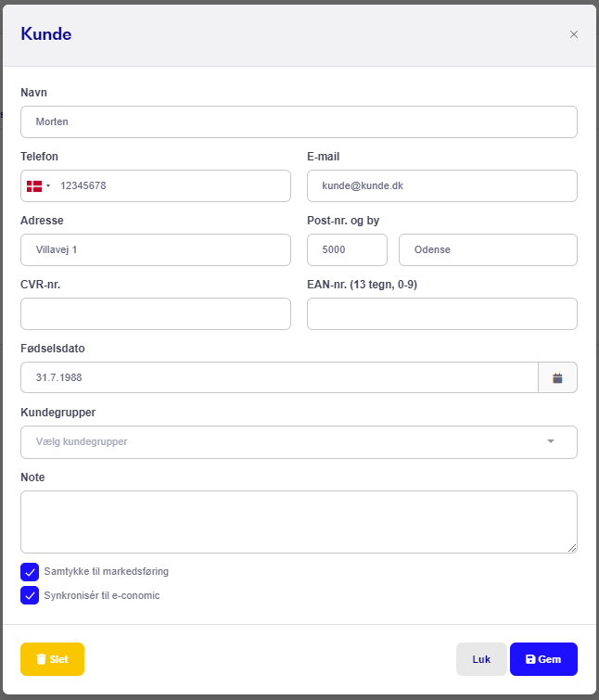599x700 pixels.
Task: Click the floppy disk icon on Gem
Action: click(530, 659)
